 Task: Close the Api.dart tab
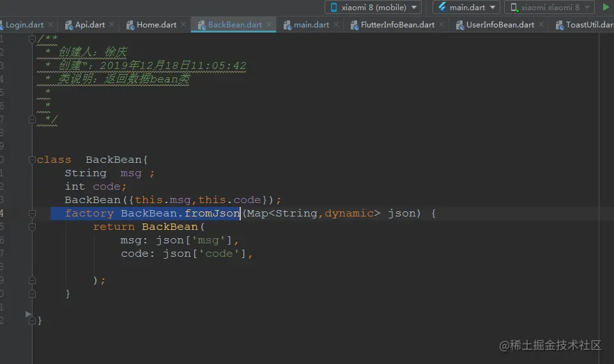click(x=112, y=24)
